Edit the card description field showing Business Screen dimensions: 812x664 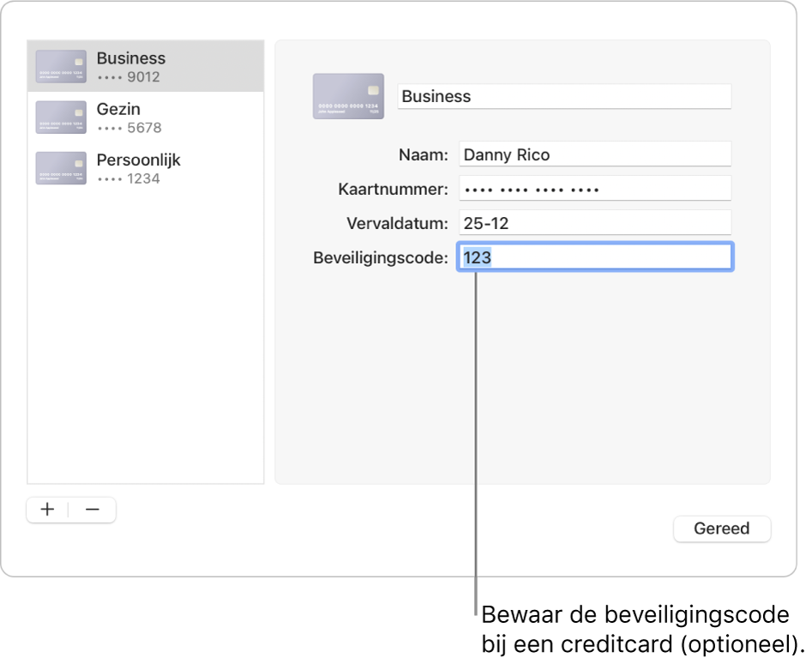click(564, 96)
